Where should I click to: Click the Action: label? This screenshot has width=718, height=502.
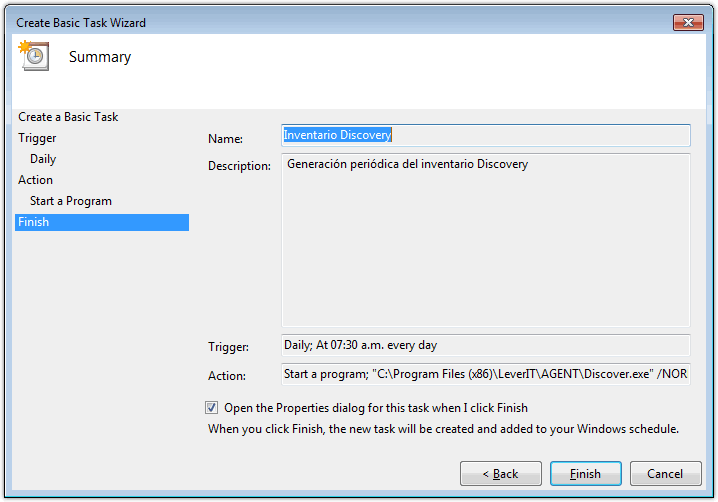[x=227, y=376]
